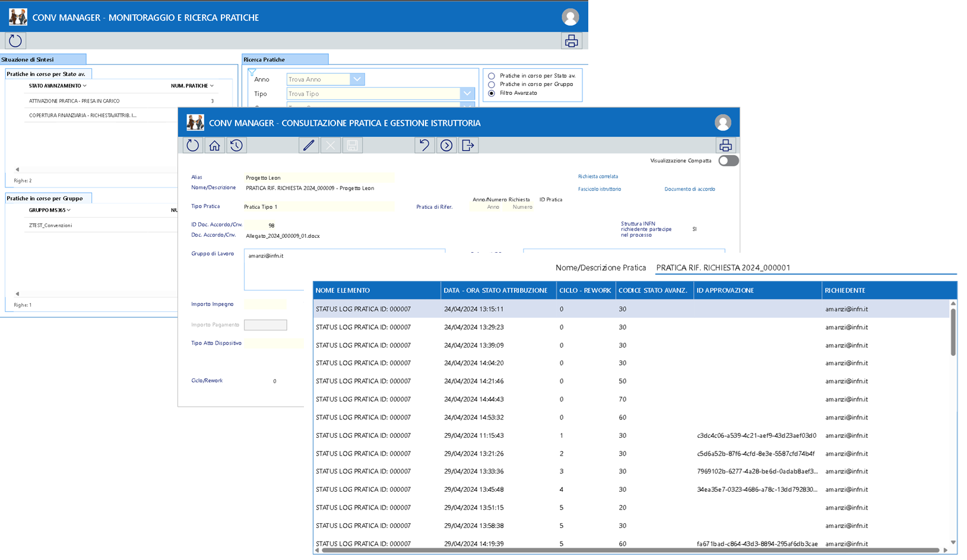Enable the Visualizzazione Compatta toggle
Screen dimensions: 967x560
pos(728,160)
